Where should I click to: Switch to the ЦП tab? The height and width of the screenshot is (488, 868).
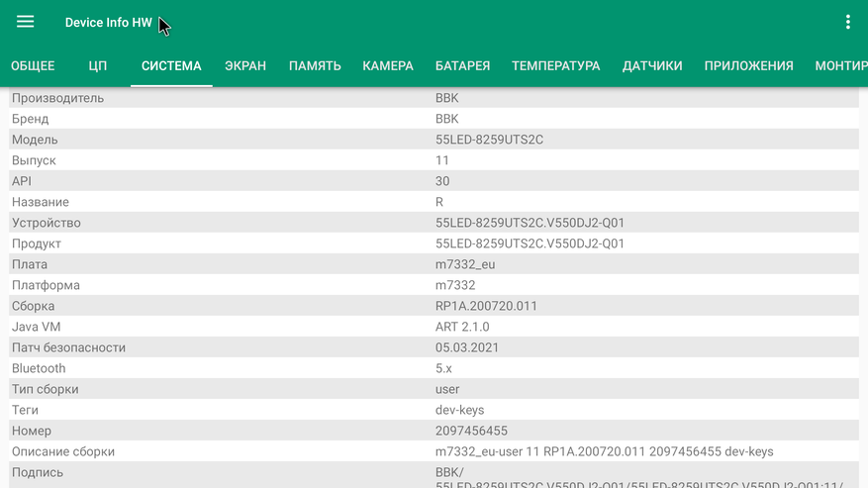(x=97, y=66)
